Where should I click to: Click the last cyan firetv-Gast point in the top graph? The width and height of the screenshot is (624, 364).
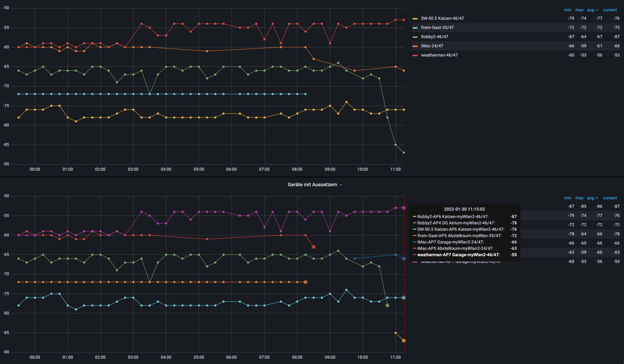click(305, 94)
